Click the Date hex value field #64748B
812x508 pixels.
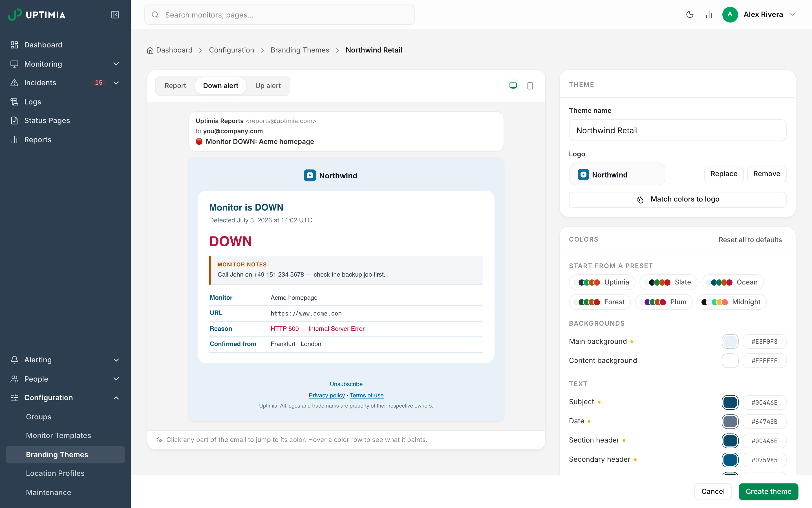coord(764,422)
